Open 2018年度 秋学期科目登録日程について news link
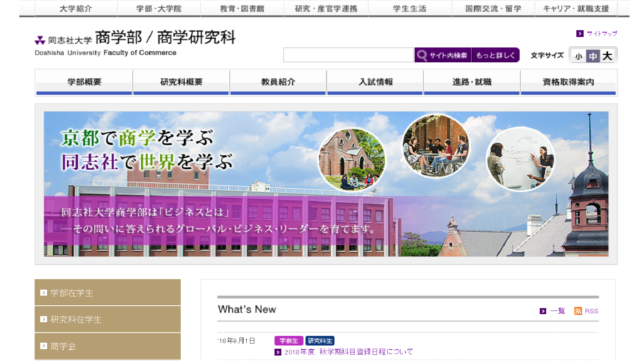 coord(349,352)
